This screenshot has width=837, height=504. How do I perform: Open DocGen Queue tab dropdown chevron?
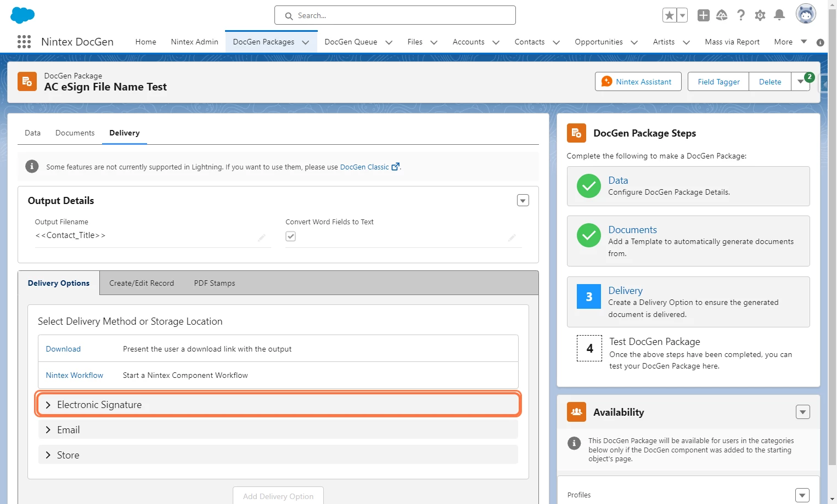(389, 42)
